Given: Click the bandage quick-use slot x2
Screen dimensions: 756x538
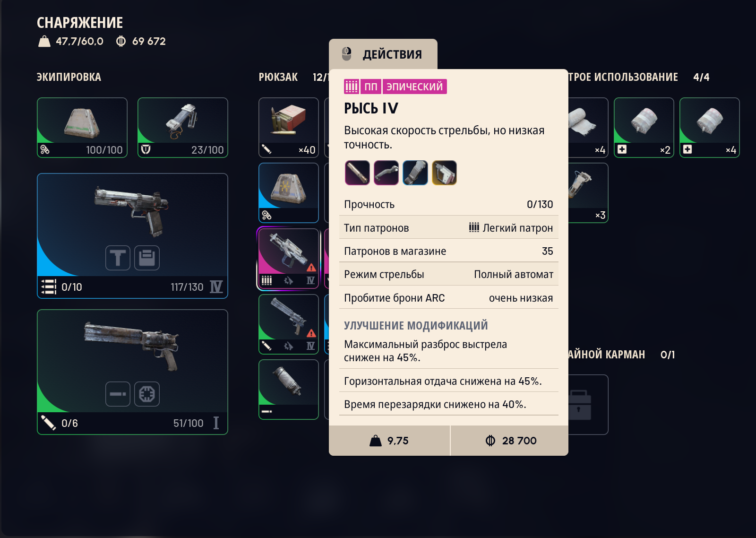Looking at the screenshot, I should [x=644, y=128].
